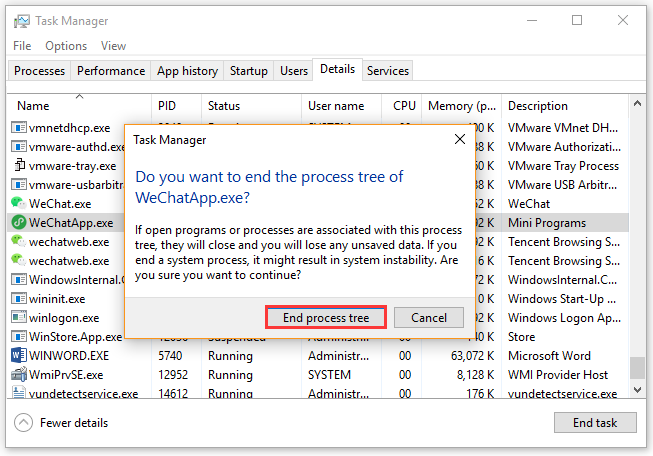Click the vertical scrollbar of process list
Viewport: 653px width, 456px height.
tap(638, 250)
